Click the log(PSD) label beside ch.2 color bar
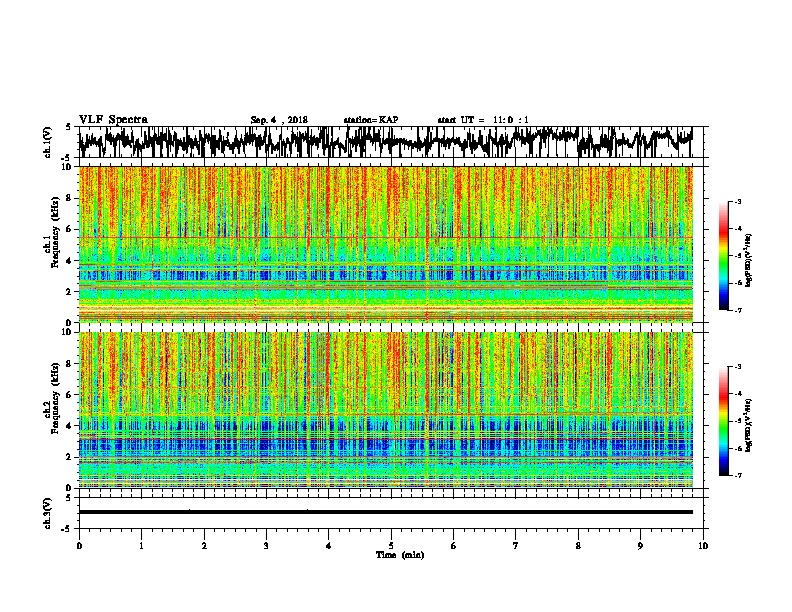Viewport: 792px width, 612px height. coord(749,425)
